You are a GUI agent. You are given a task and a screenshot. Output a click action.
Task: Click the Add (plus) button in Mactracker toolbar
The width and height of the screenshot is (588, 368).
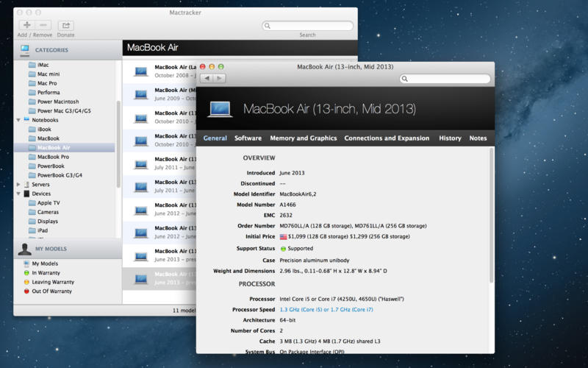point(27,25)
